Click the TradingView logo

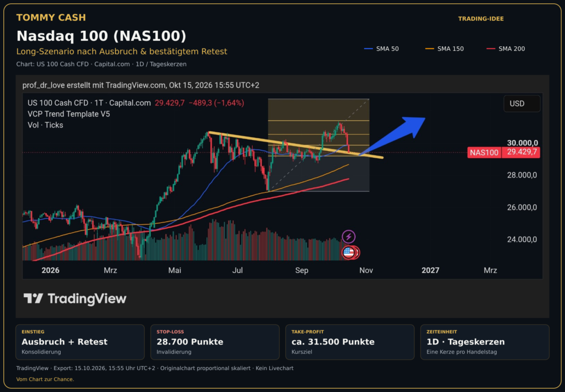point(75,299)
